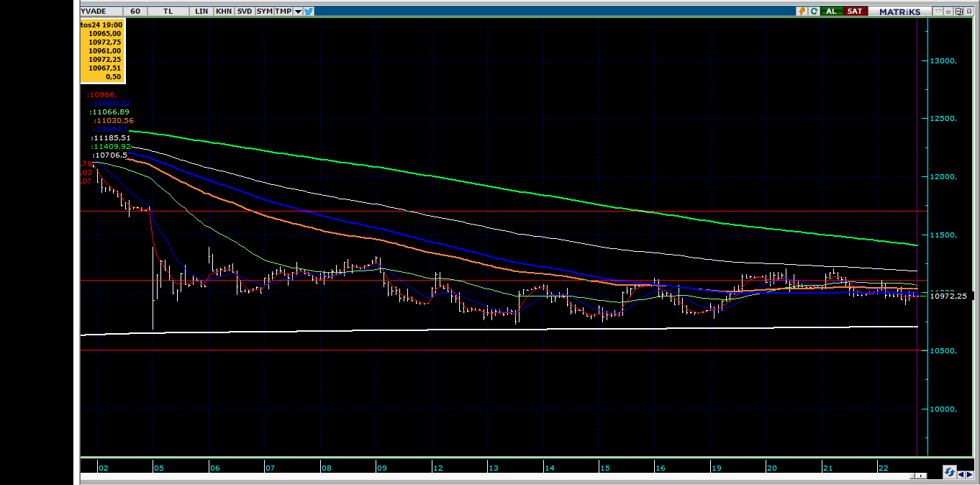
Task: Open the Twitter bird icon in toolbar
Action: 309,11
